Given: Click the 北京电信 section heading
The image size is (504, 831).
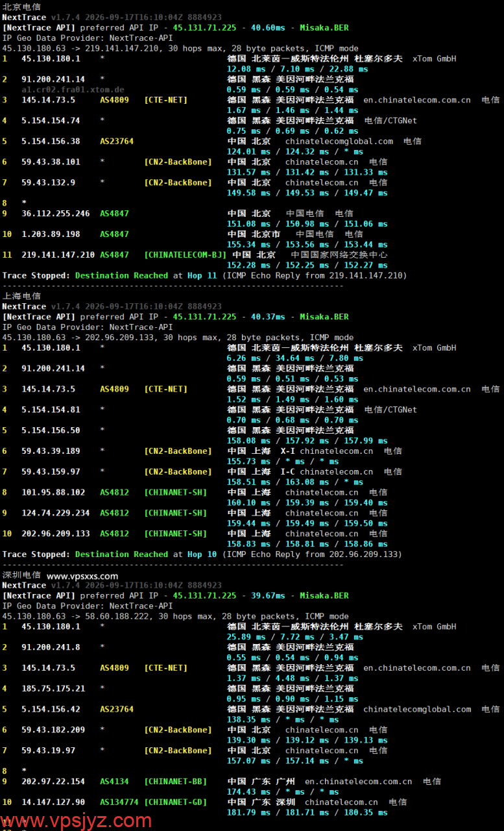Looking at the screenshot, I should [x=21, y=6].
